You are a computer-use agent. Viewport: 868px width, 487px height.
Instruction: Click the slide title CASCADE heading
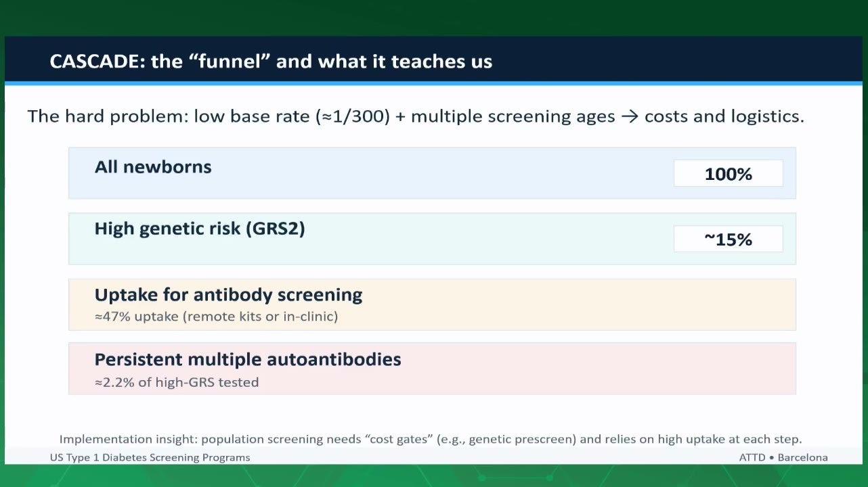(271, 62)
